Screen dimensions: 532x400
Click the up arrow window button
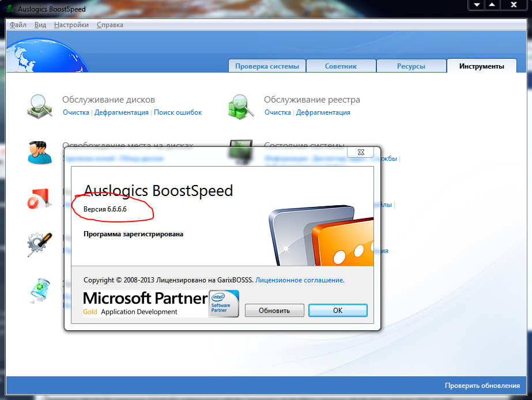492,5
